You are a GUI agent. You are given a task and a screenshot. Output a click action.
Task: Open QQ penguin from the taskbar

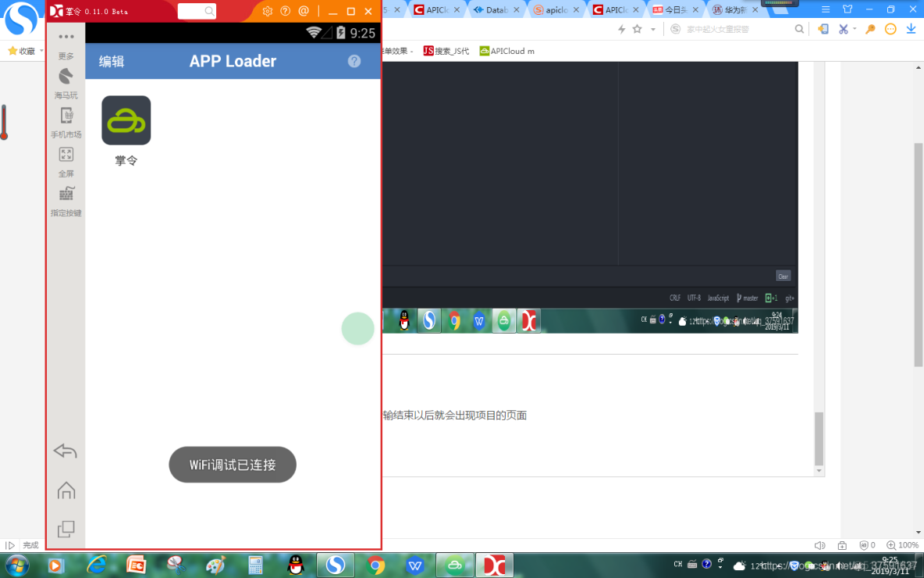click(295, 566)
